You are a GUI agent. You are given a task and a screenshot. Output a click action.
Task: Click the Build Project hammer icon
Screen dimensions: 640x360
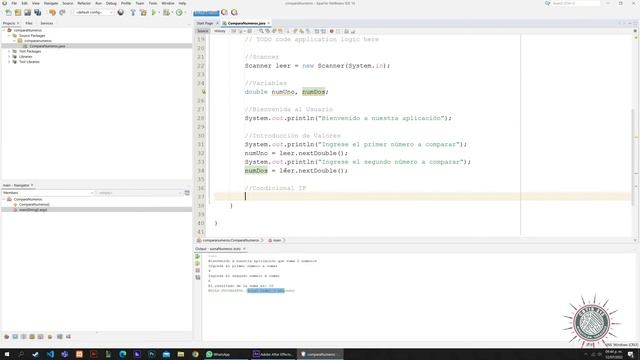pyautogui.click(x=133, y=13)
